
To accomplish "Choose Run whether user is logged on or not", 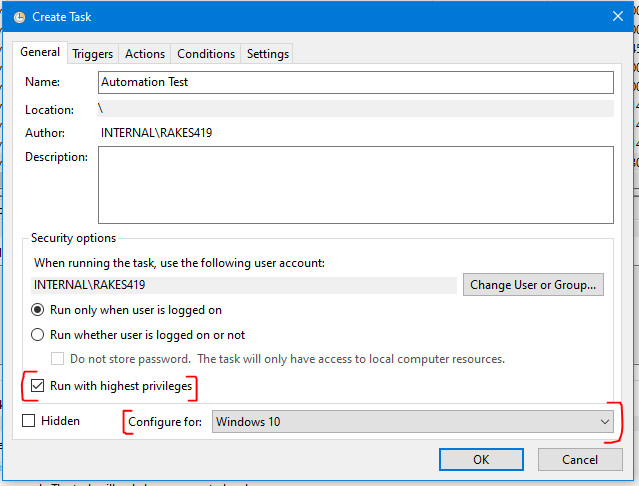I will (x=39, y=335).
